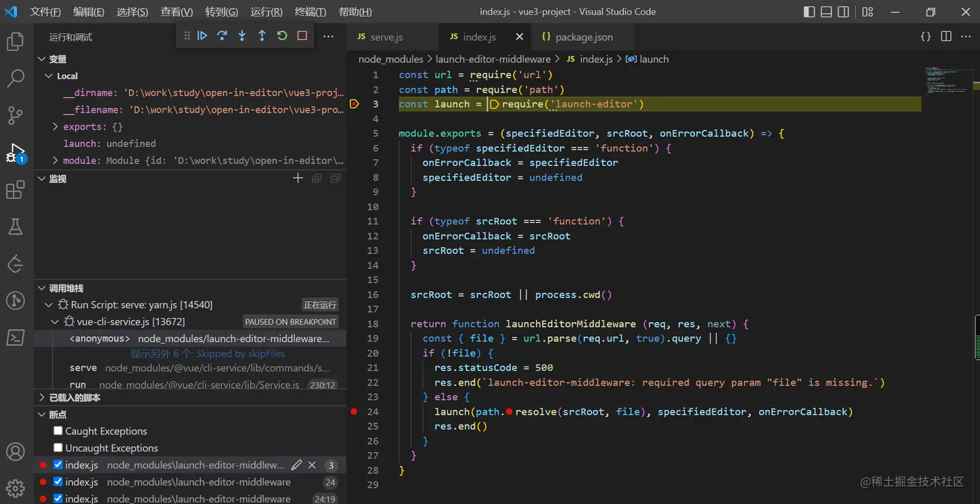This screenshot has height=504, width=980.
Task: Expand the module variable in Local scope
Action: pos(55,161)
